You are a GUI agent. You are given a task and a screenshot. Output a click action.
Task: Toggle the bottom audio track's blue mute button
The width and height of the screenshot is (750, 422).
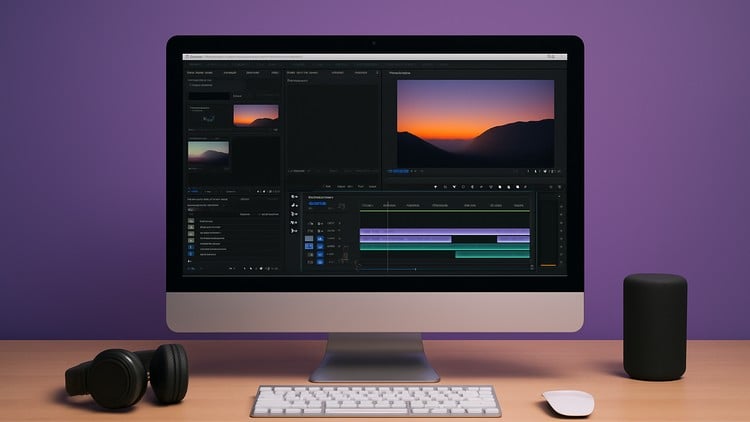[x=320, y=262]
